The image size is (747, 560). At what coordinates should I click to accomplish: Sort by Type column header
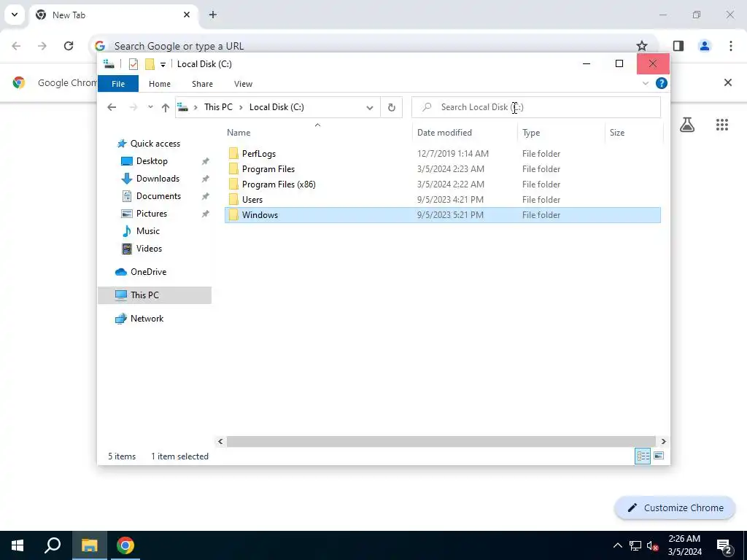pyautogui.click(x=561, y=133)
